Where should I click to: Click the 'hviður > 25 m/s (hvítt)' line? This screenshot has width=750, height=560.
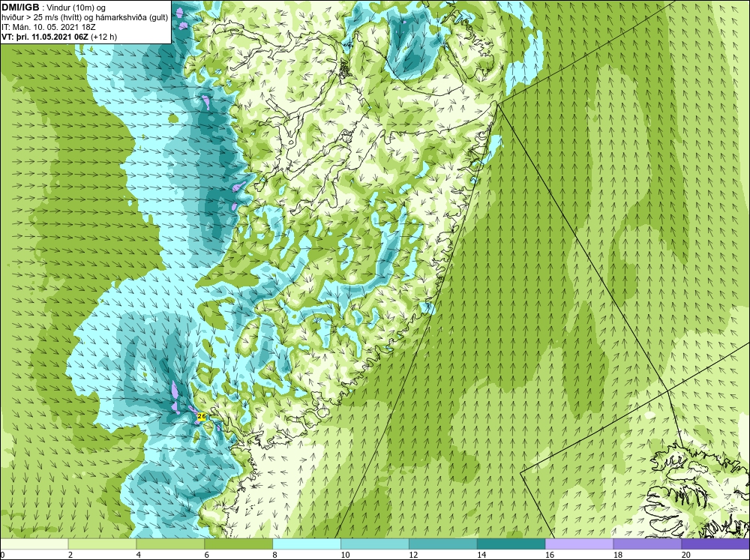[x=84, y=17]
